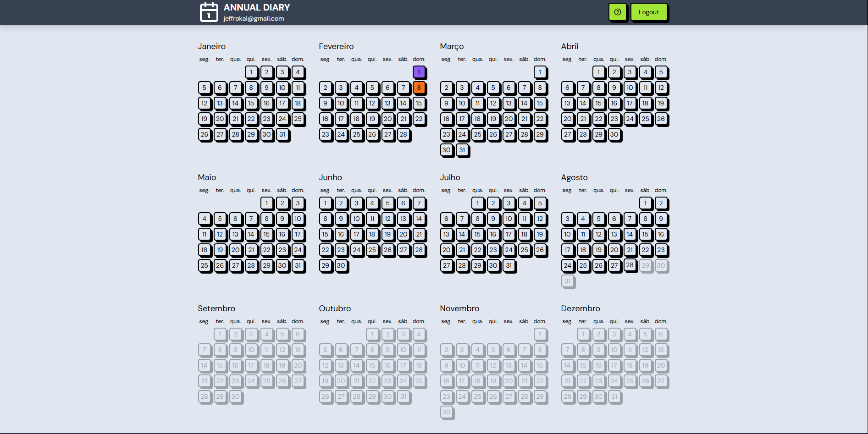Click the calendar logo icon in the header
The height and width of the screenshot is (434, 868).
coord(209,12)
